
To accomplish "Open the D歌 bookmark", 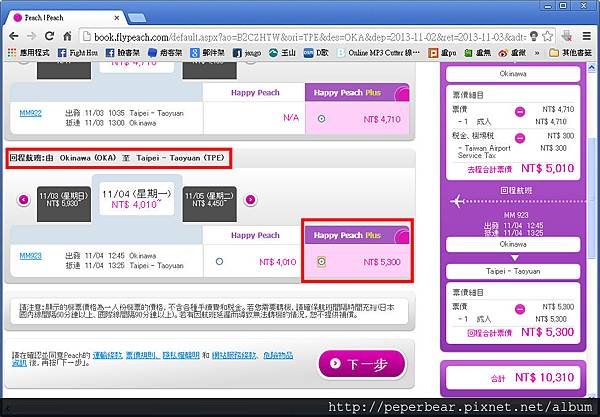I will pyautogui.click(x=316, y=53).
